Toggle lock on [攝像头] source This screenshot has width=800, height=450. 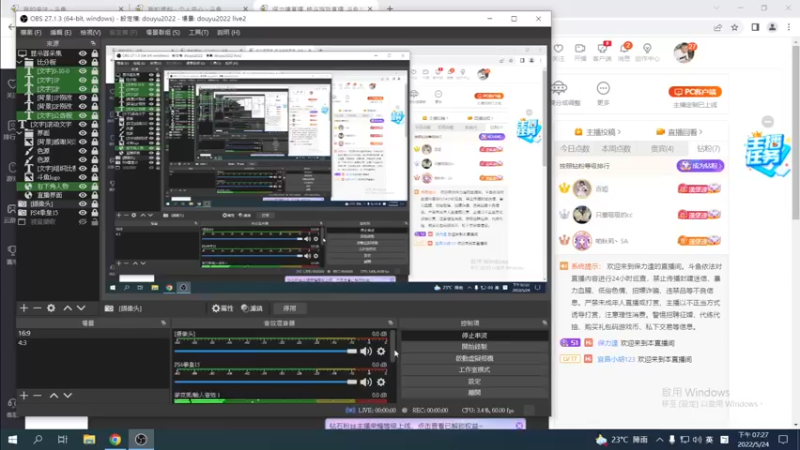[x=94, y=204]
